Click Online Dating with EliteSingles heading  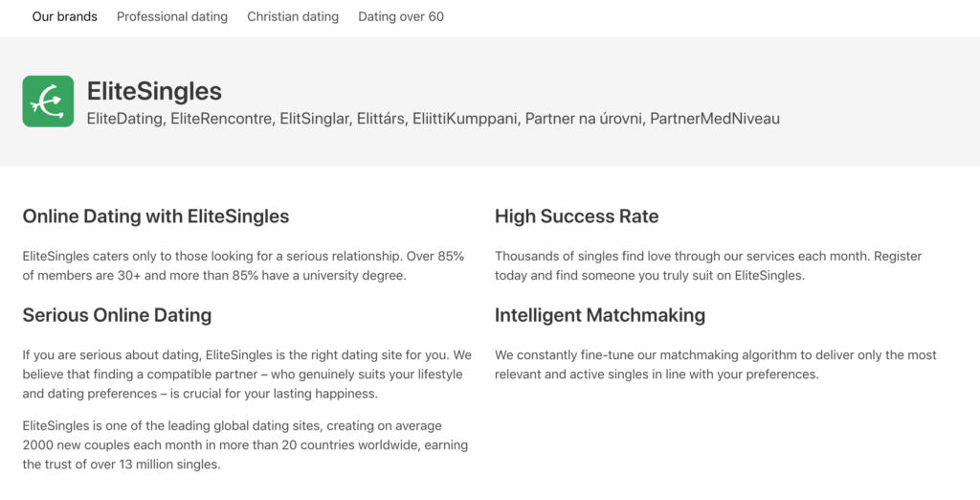[x=156, y=216]
